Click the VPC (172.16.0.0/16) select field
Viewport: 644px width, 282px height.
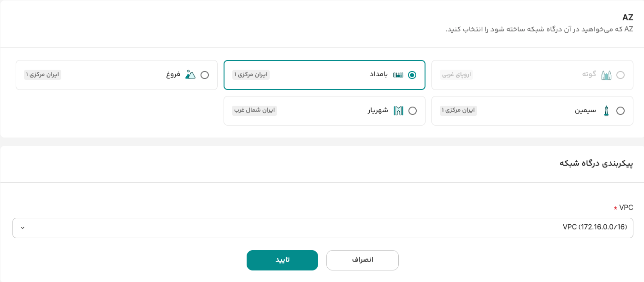click(323, 228)
